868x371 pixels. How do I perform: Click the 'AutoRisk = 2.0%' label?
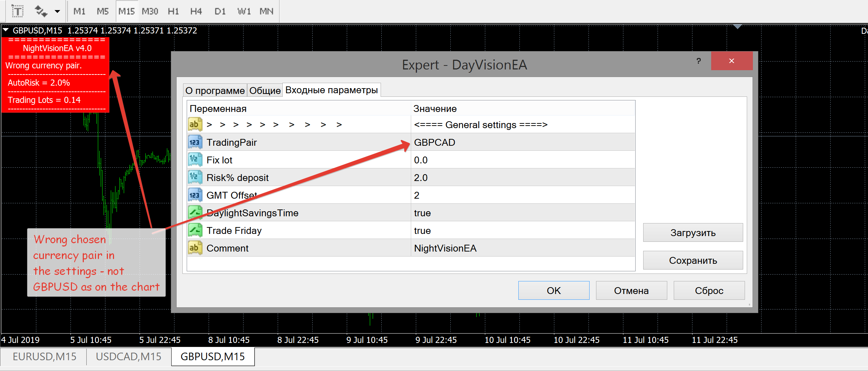(39, 83)
